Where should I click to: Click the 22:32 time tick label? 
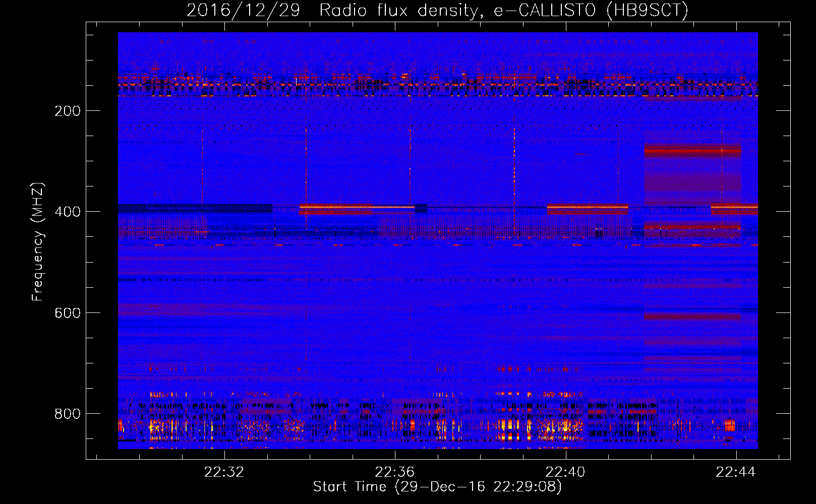point(224,472)
